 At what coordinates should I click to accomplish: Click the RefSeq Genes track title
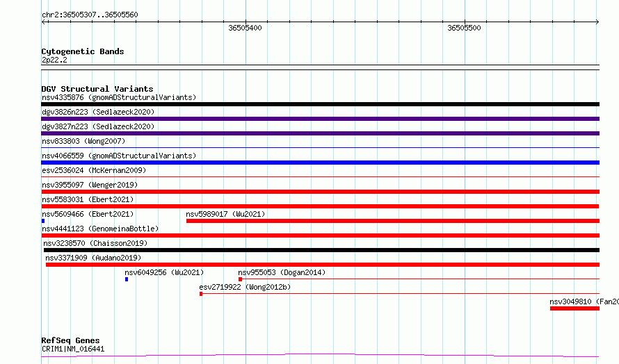[x=70, y=340]
